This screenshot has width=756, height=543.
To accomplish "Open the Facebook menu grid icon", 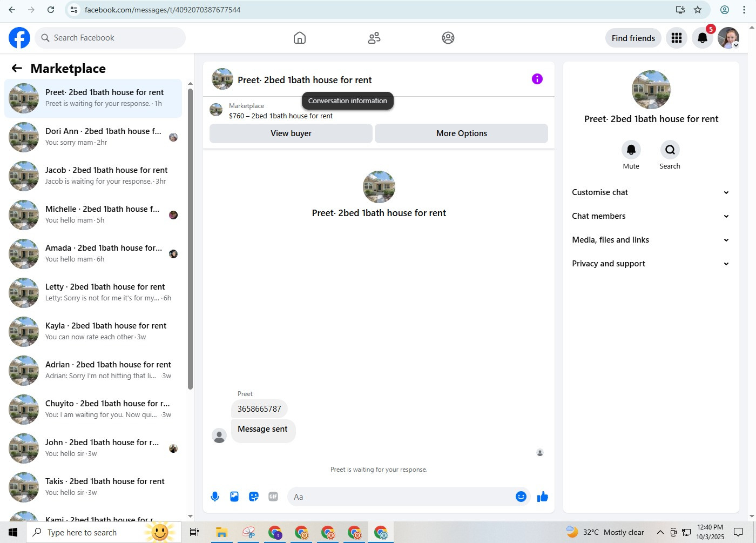I will pyautogui.click(x=677, y=38).
